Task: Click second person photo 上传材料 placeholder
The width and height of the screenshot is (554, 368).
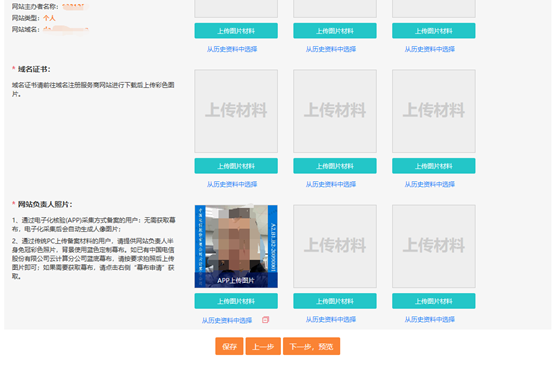Action: (335, 247)
